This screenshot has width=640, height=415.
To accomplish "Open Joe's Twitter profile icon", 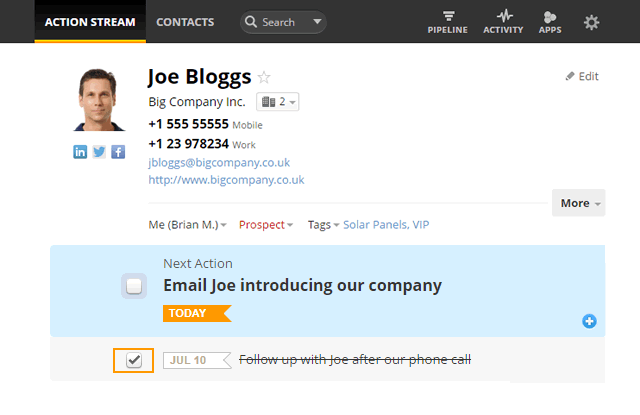I will pyautogui.click(x=99, y=152).
